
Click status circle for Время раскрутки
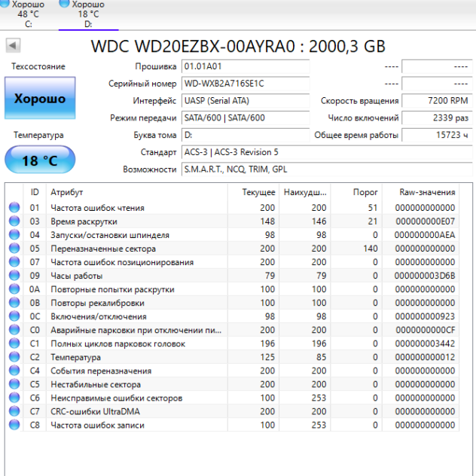pyautogui.click(x=14, y=221)
